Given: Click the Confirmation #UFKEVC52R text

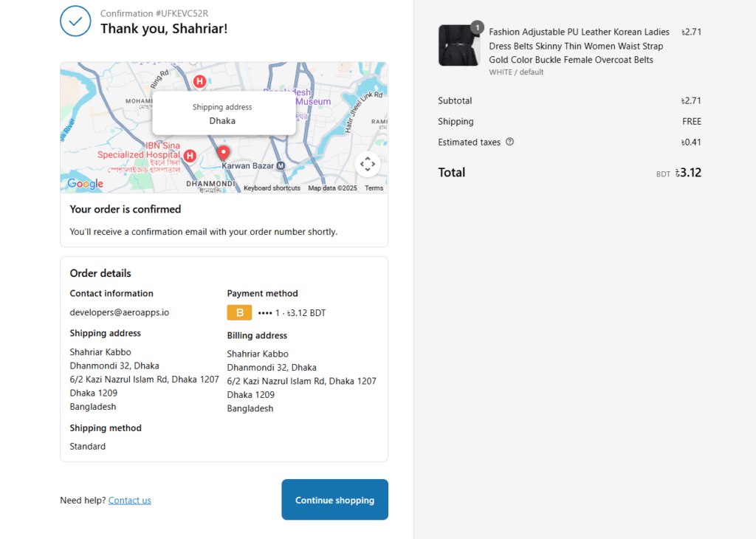Looking at the screenshot, I should coord(154,13).
